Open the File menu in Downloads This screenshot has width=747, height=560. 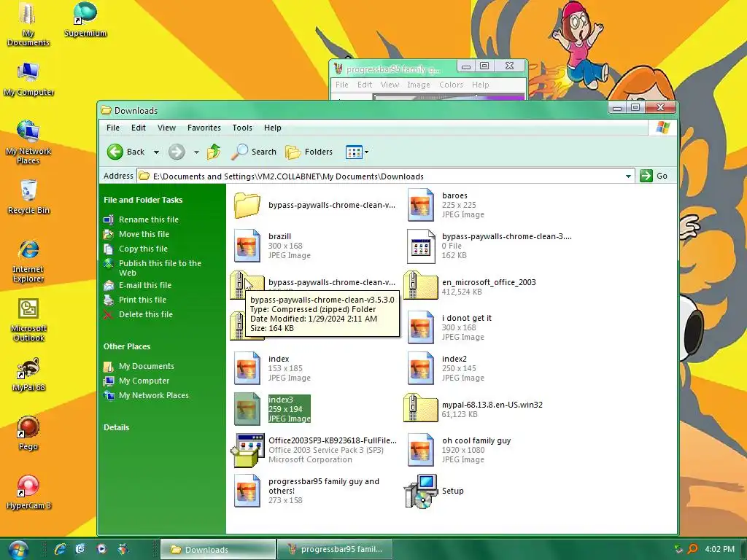point(113,128)
